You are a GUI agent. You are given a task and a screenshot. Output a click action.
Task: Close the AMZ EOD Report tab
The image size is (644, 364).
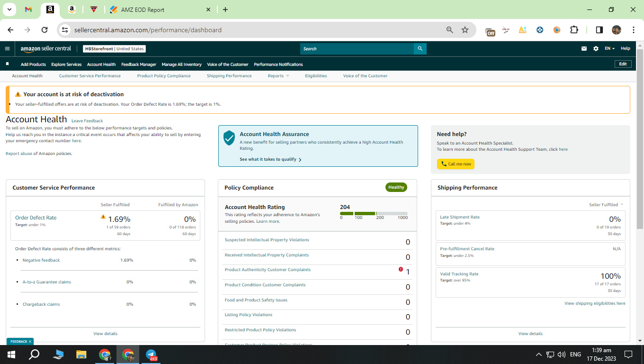(x=209, y=9)
